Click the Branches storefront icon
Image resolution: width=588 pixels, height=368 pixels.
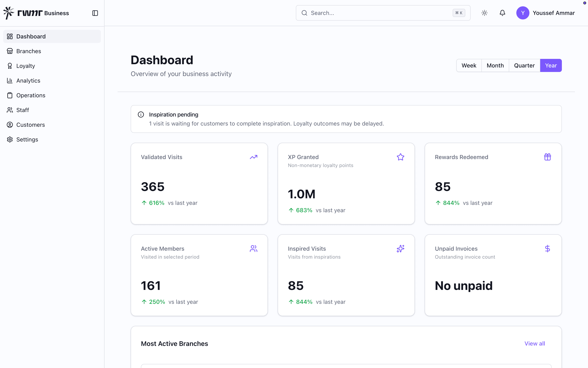click(10, 51)
